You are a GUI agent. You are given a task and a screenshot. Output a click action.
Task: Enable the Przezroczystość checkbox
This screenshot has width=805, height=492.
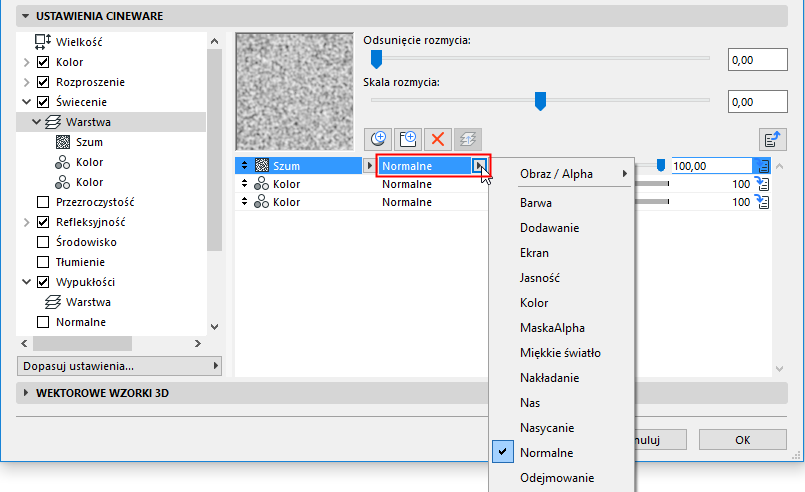(43, 202)
